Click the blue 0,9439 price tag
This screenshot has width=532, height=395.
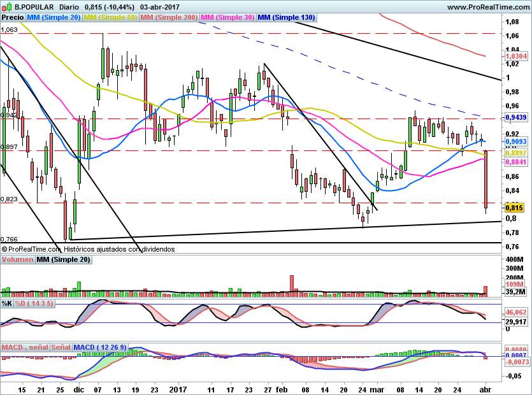(x=517, y=117)
